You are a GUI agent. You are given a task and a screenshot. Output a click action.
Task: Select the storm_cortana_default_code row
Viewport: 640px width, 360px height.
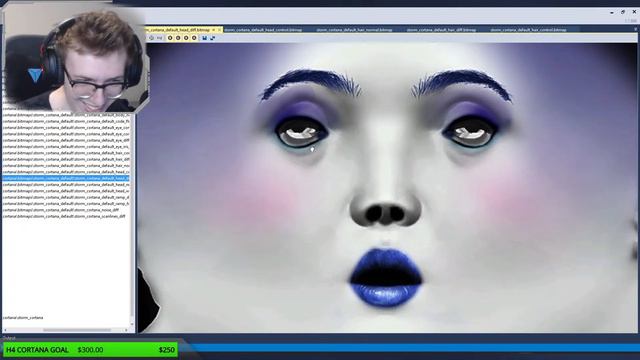coord(66,121)
